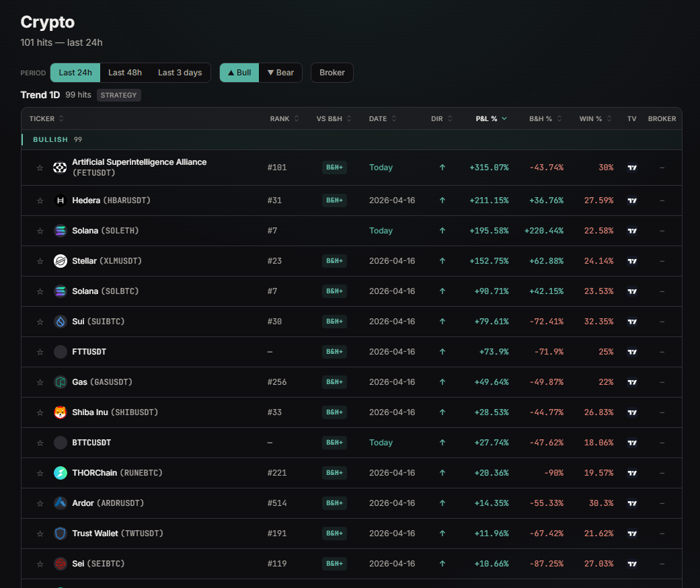Star the Gas GASUSDT row

click(40, 382)
